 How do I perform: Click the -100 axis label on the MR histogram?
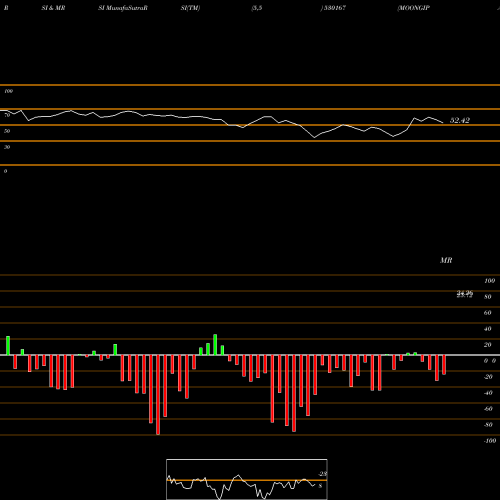pyautogui.click(x=490, y=441)
